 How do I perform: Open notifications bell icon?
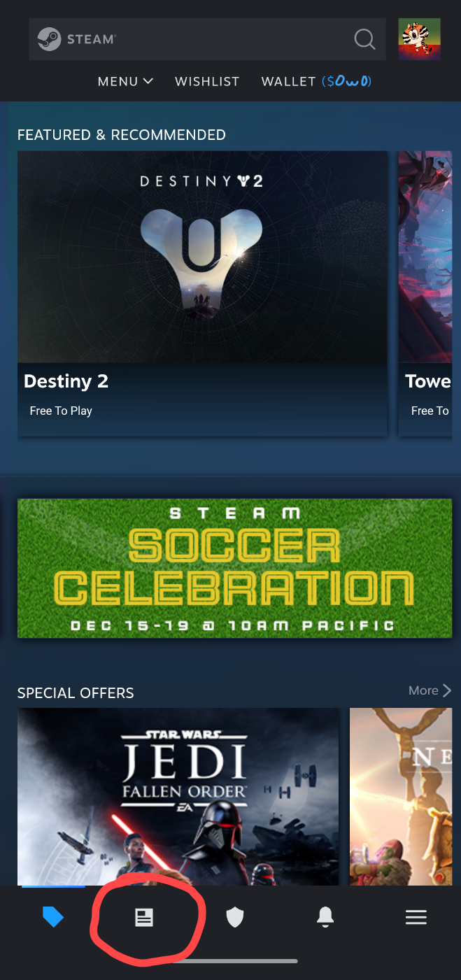[325, 917]
